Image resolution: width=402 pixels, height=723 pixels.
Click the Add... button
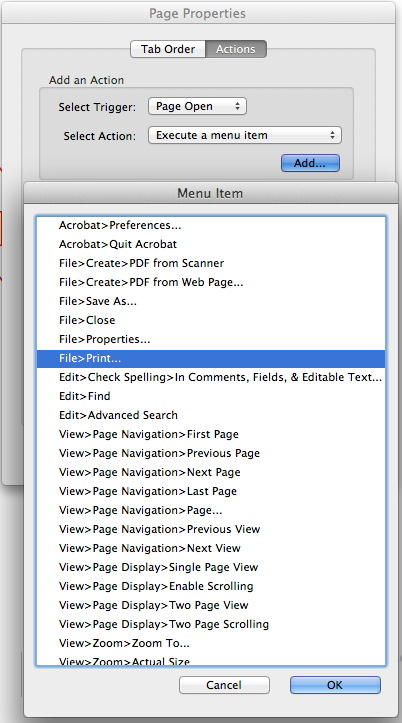310,163
